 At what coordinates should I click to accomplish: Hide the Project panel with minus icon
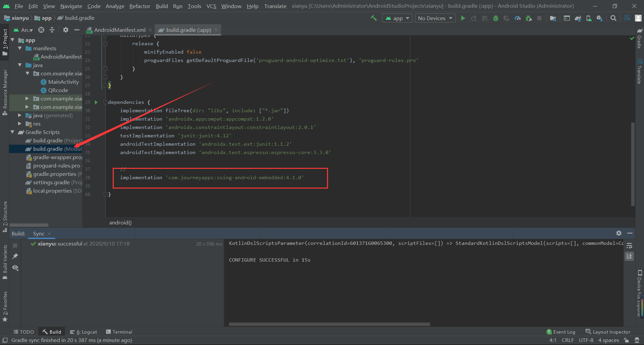coord(77,30)
